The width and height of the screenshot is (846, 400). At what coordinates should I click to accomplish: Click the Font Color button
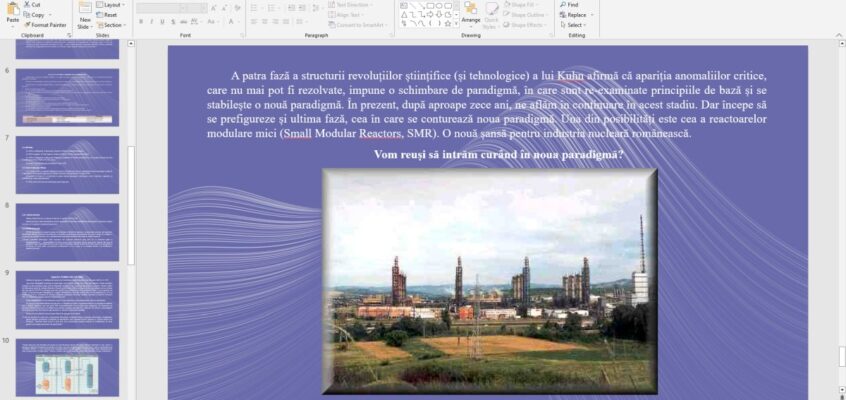point(232,22)
